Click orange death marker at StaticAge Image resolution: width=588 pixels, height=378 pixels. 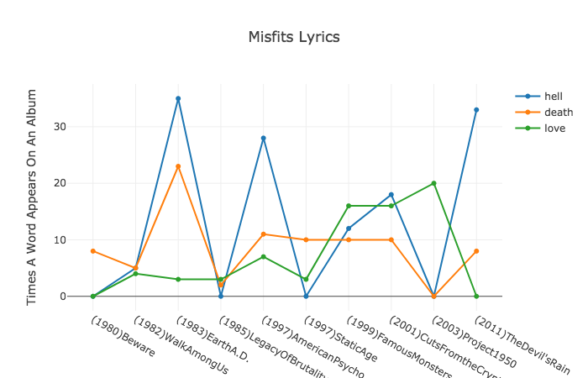306,239
